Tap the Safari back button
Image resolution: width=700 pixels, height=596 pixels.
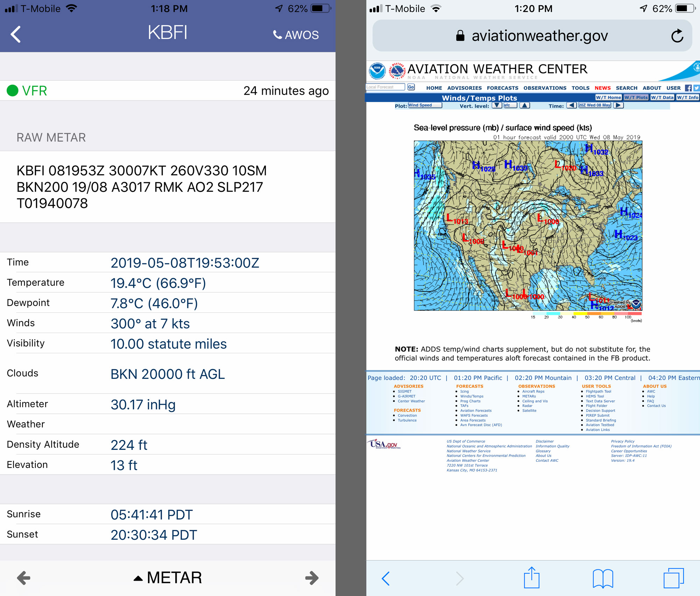386,579
